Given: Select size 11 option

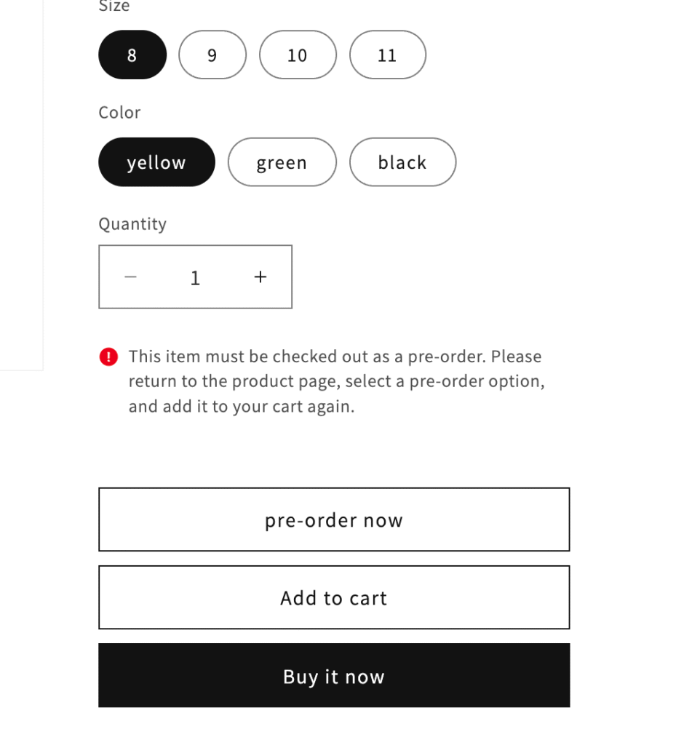Looking at the screenshot, I should point(387,55).
